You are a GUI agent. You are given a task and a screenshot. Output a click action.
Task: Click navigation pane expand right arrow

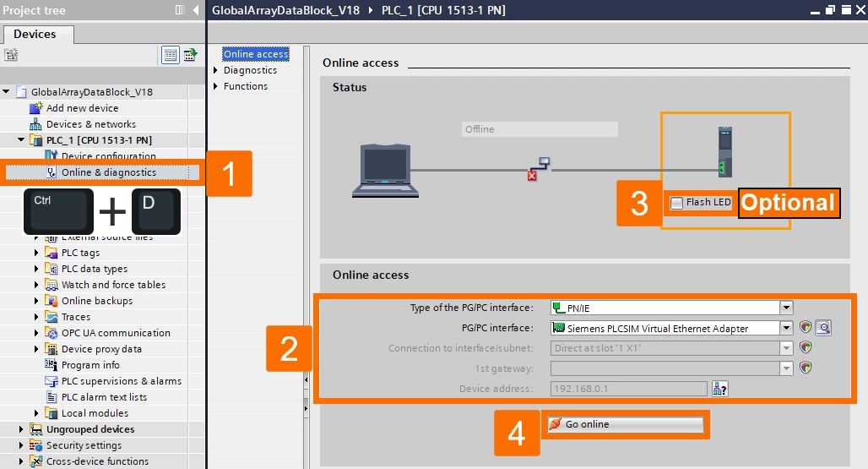(x=306, y=409)
